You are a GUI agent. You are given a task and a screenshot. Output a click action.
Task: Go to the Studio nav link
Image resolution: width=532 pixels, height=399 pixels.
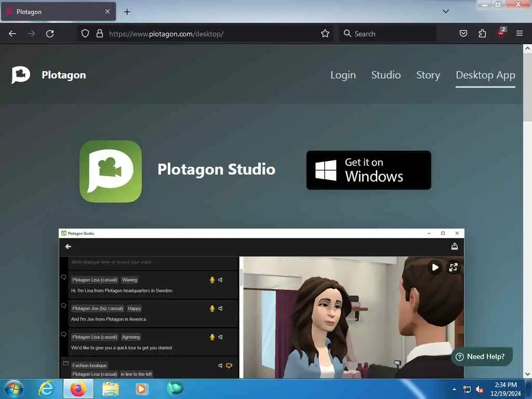386,75
